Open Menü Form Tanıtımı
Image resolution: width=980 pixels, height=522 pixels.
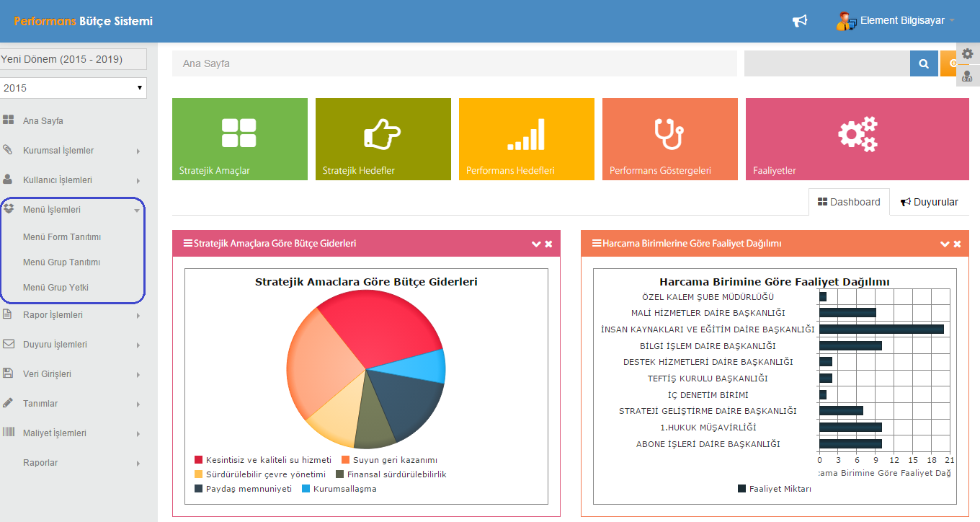point(62,236)
